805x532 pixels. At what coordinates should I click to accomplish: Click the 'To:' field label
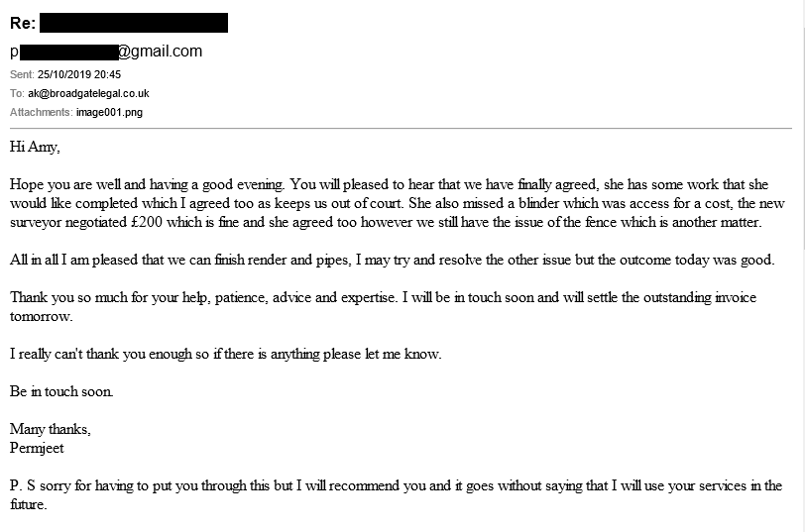[x=17, y=93]
